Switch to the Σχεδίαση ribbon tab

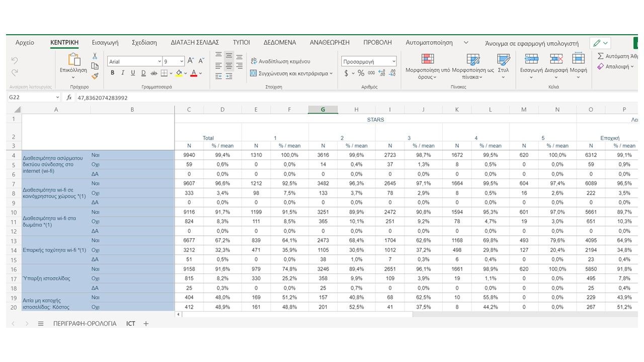pos(144,43)
